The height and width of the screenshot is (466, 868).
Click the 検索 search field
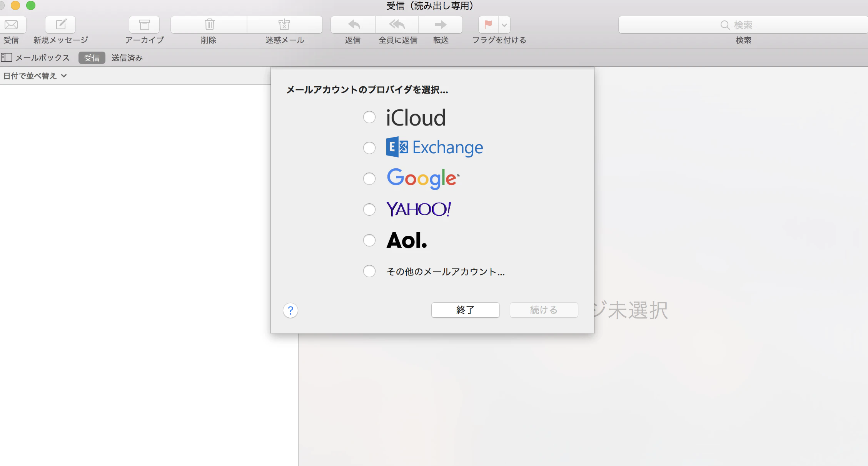[743, 25]
